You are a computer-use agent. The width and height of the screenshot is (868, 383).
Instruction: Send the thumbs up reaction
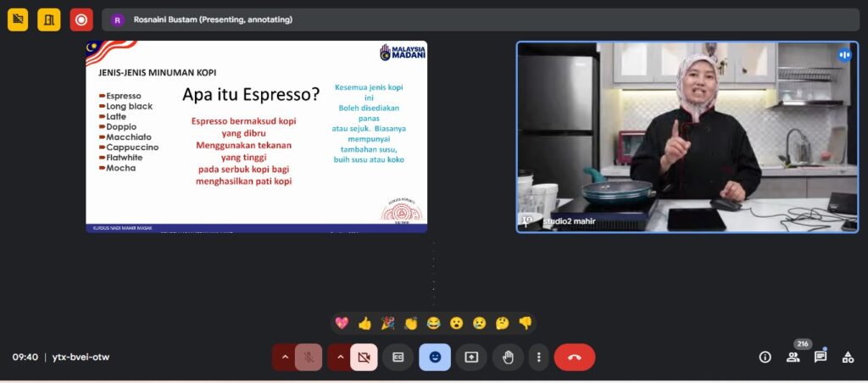(x=364, y=323)
